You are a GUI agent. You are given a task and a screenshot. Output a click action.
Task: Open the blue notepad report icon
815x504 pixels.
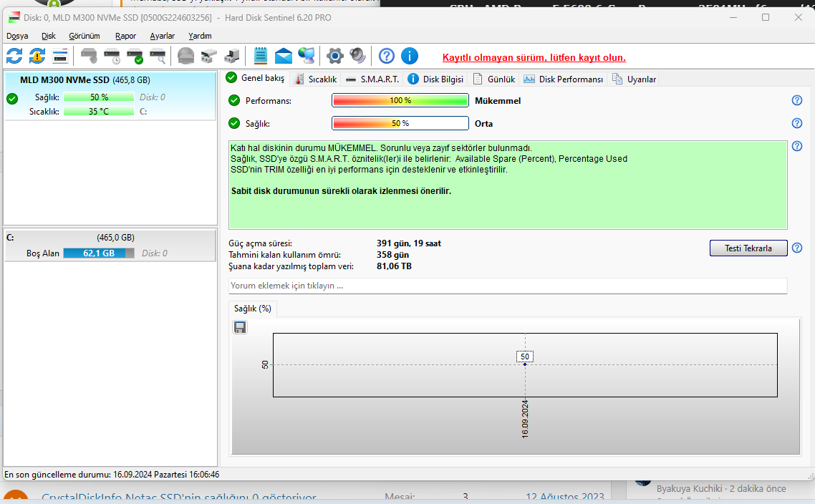261,56
